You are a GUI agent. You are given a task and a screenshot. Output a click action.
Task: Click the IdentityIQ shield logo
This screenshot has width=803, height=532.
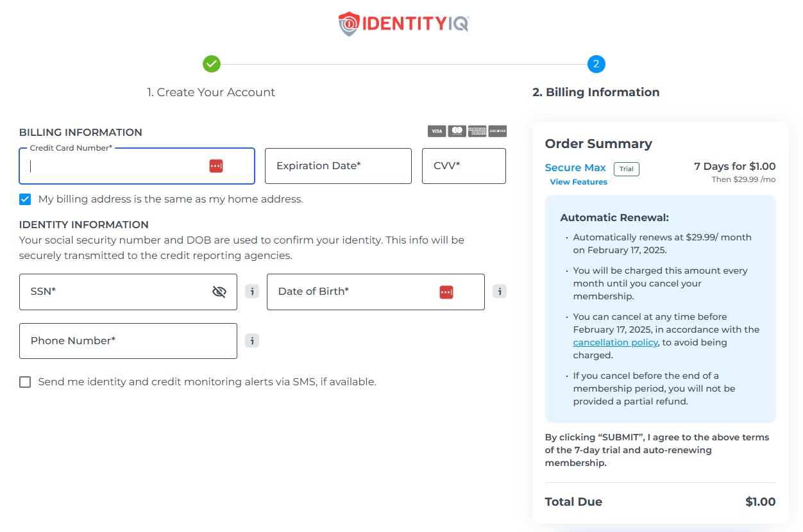348,24
